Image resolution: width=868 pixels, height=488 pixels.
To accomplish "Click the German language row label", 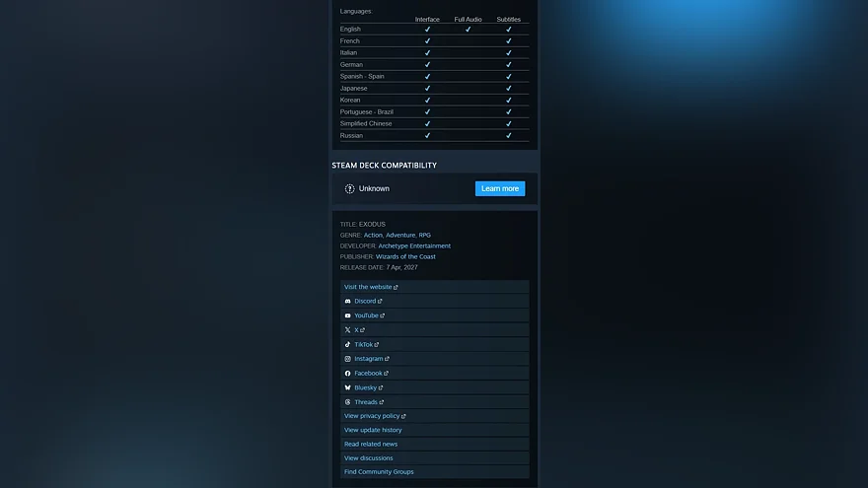I will tap(351, 65).
